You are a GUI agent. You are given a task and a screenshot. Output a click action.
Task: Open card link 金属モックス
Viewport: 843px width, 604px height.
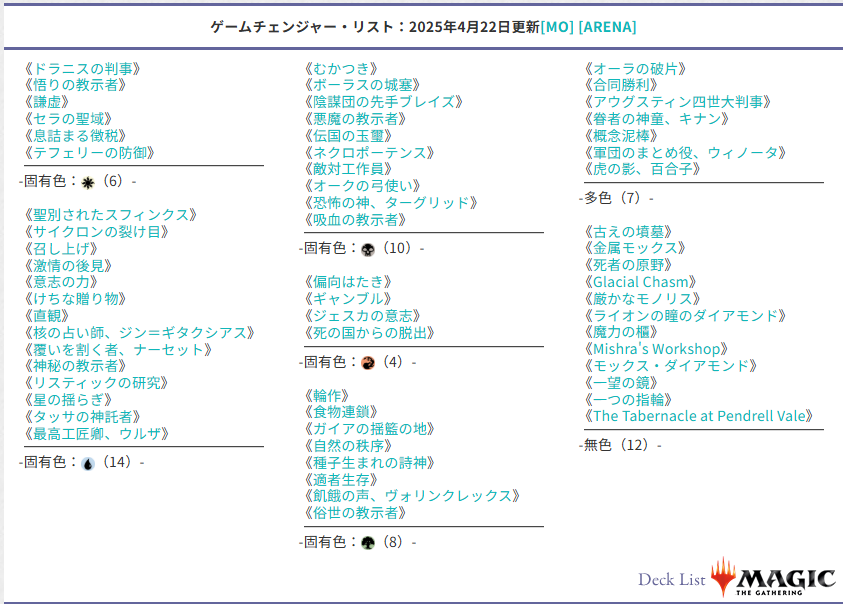635,248
